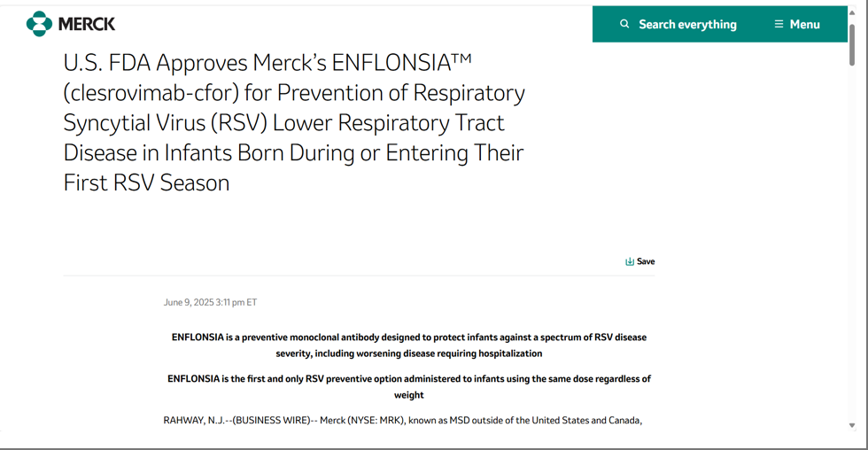Open the Search everything field
868x450 pixels.
tap(678, 24)
